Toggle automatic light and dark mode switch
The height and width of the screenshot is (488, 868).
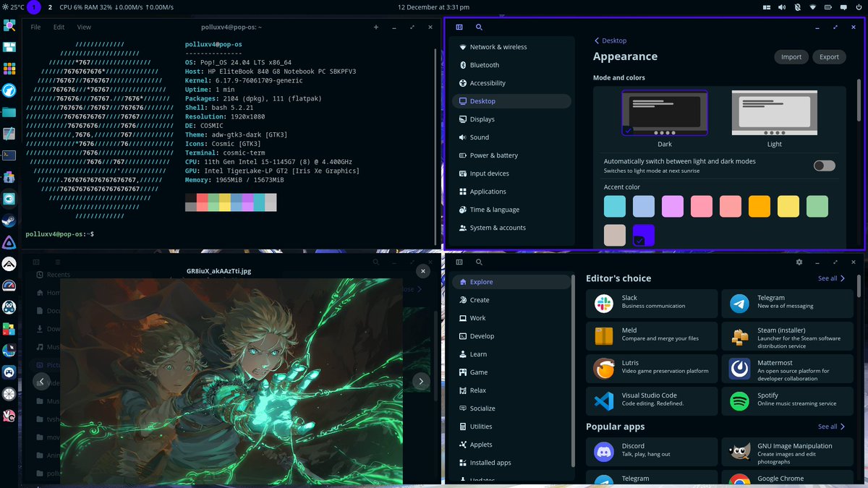[x=825, y=166]
